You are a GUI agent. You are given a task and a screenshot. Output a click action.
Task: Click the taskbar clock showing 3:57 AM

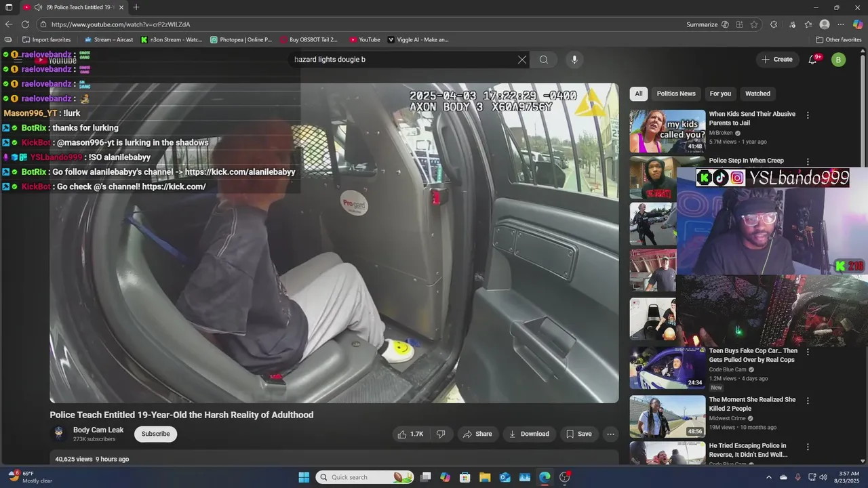tap(849, 477)
